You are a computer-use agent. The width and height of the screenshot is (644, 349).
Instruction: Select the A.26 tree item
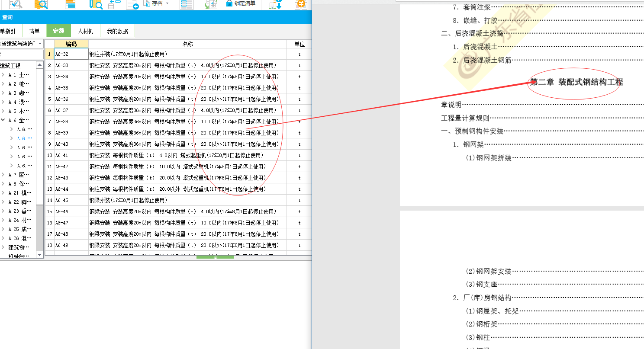click(x=20, y=238)
